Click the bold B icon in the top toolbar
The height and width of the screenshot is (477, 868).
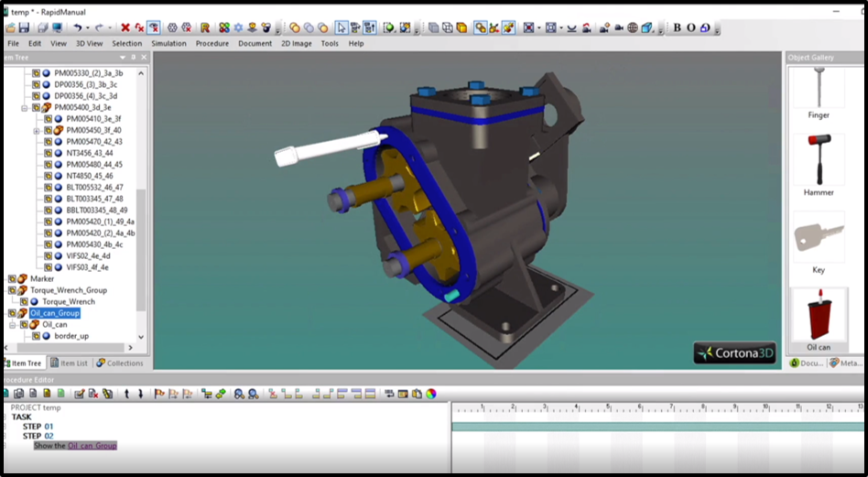click(x=677, y=27)
